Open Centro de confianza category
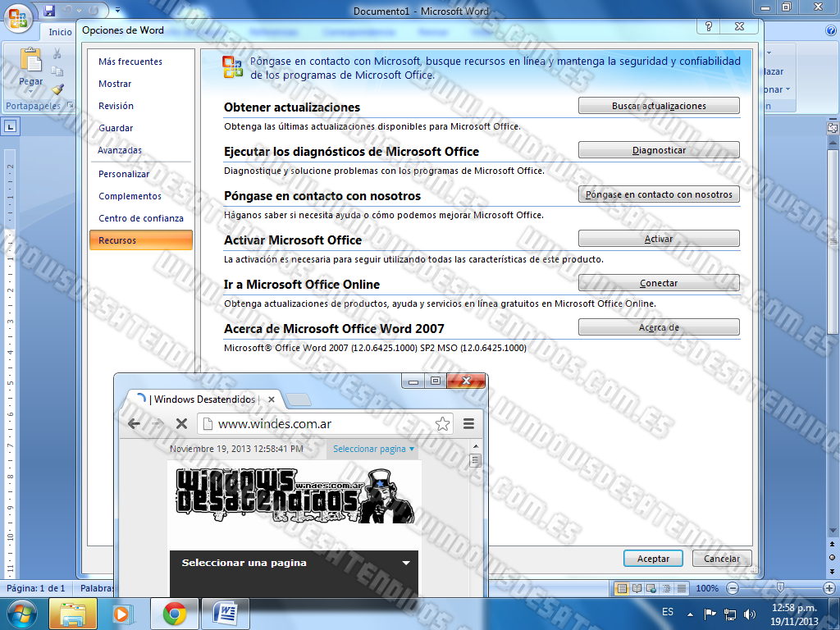Viewport: 840px width, 630px height. coord(141,218)
